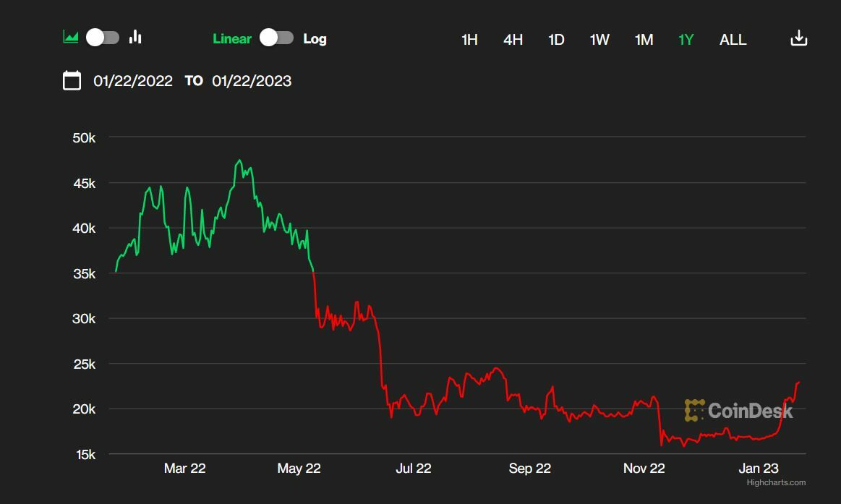
Task: Toggle the chart type switch
Action: point(103,38)
